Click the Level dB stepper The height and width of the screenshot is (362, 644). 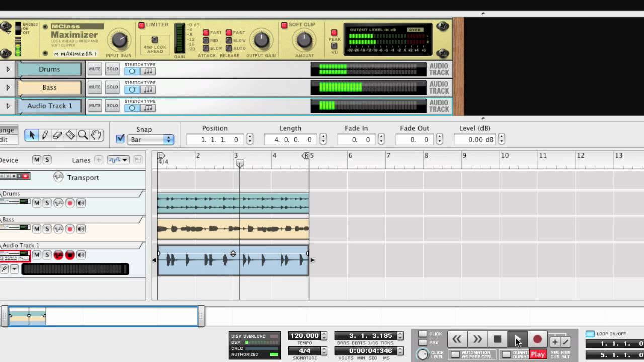pos(501,139)
